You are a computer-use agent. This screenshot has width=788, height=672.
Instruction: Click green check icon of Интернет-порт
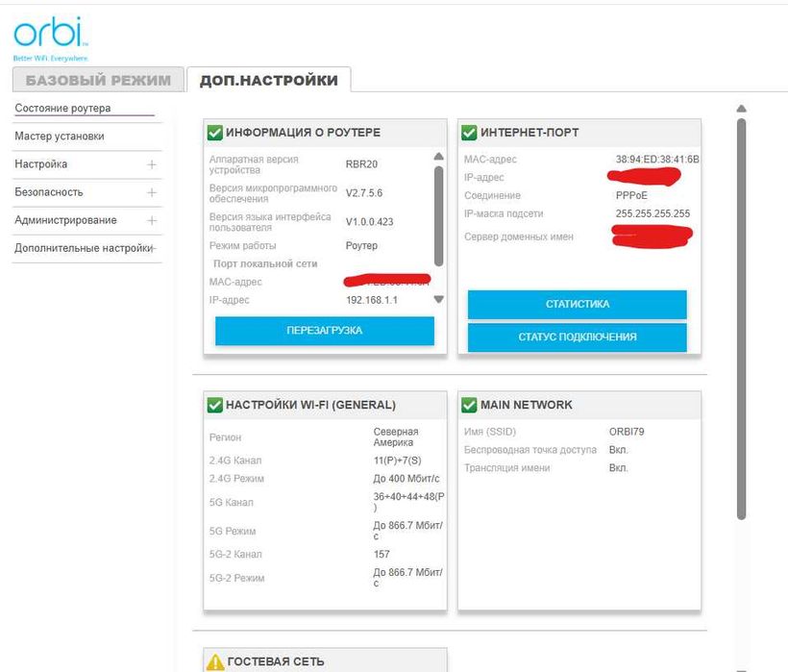pos(469,132)
